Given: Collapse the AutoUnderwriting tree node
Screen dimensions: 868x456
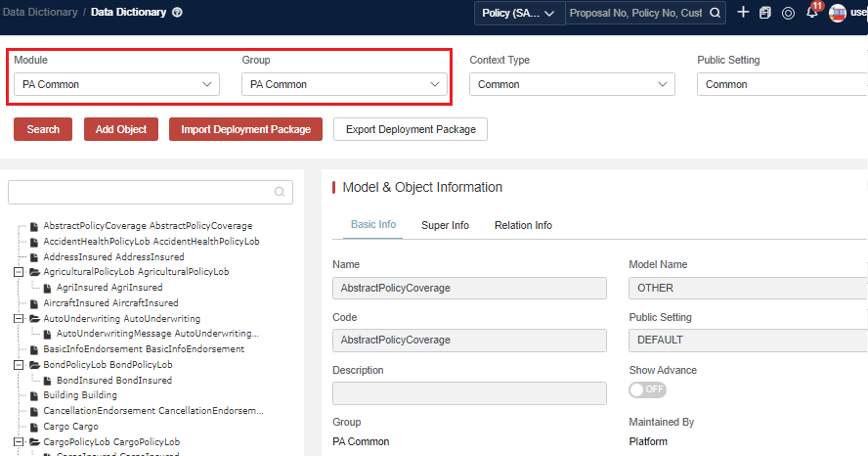Looking at the screenshot, I should [x=19, y=318].
